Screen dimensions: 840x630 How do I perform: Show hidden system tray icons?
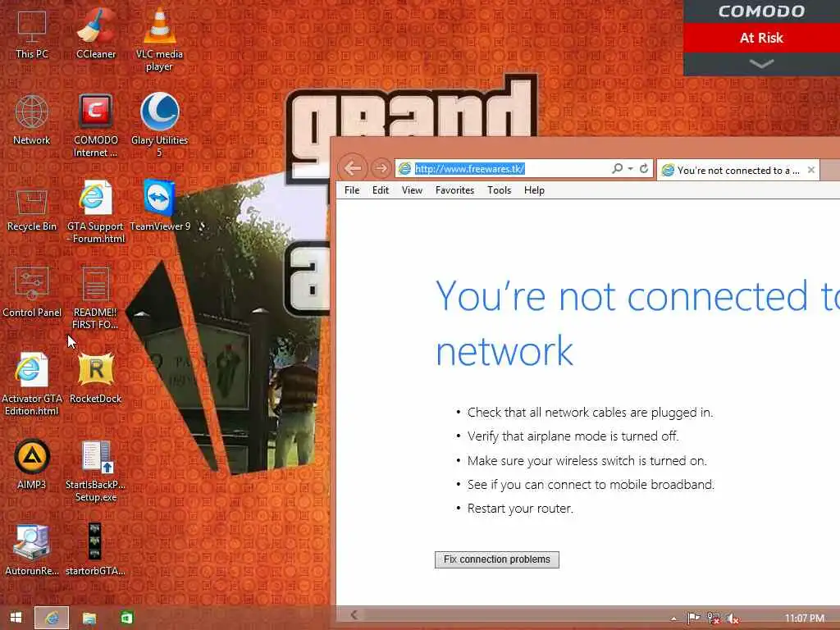click(x=673, y=619)
